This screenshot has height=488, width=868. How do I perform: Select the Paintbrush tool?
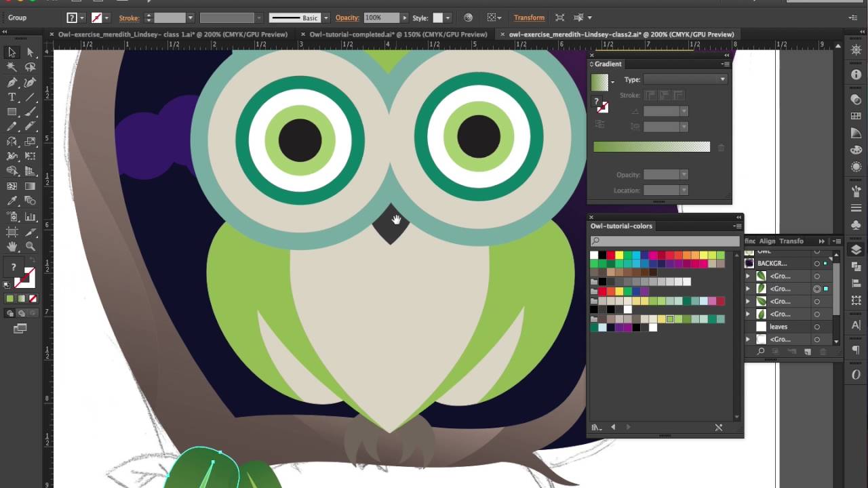[30, 112]
